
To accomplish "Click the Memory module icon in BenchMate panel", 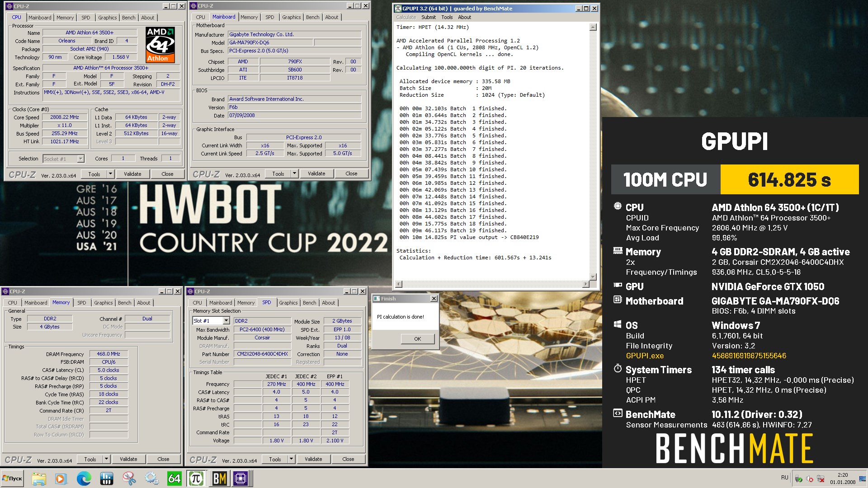I will [x=618, y=250].
